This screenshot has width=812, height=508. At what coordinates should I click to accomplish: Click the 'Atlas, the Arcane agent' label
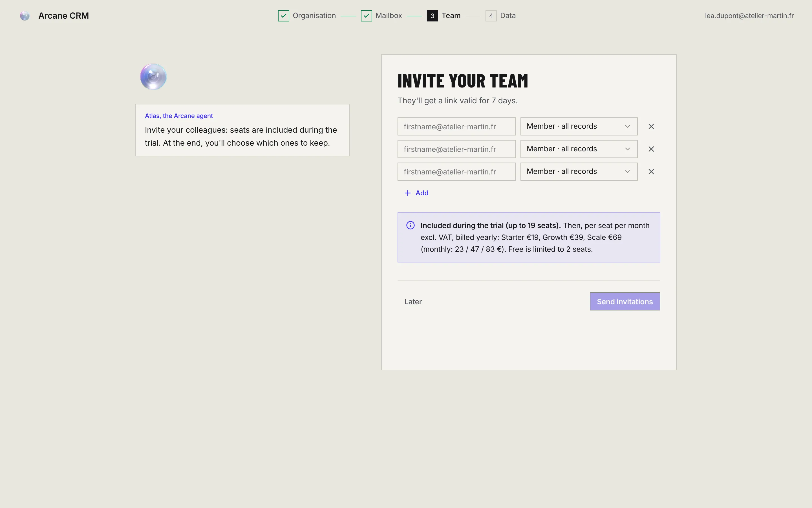179,116
